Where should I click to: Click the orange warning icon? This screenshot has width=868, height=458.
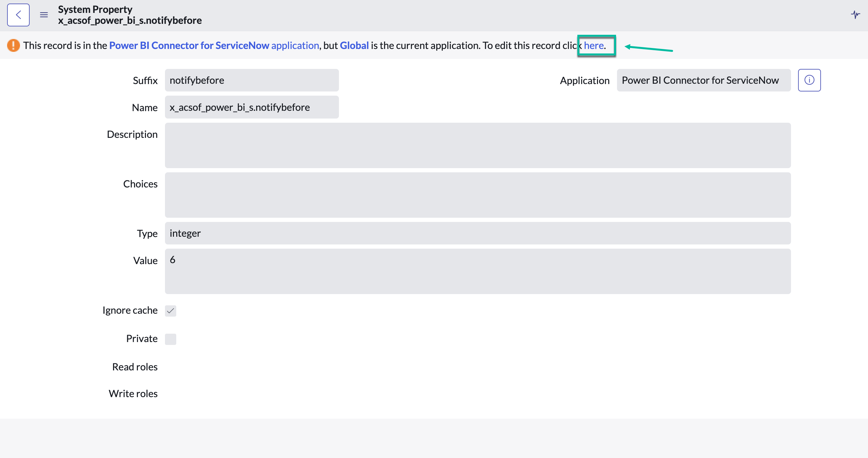(x=14, y=45)
